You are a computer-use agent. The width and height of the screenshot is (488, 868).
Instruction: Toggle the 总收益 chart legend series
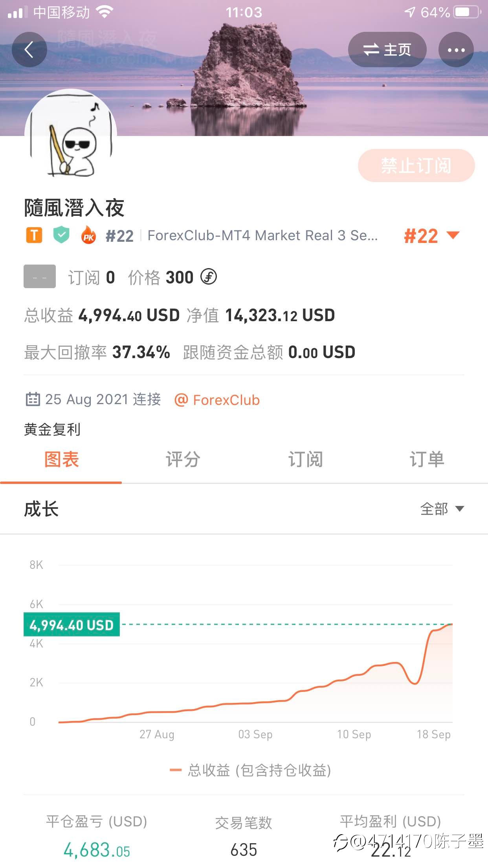click(x=250, y=770)
